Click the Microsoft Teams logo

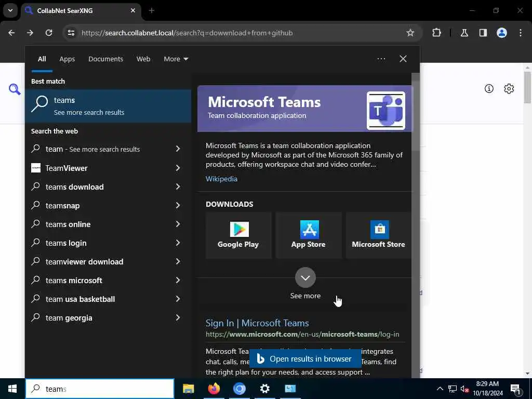click(386, 111)
